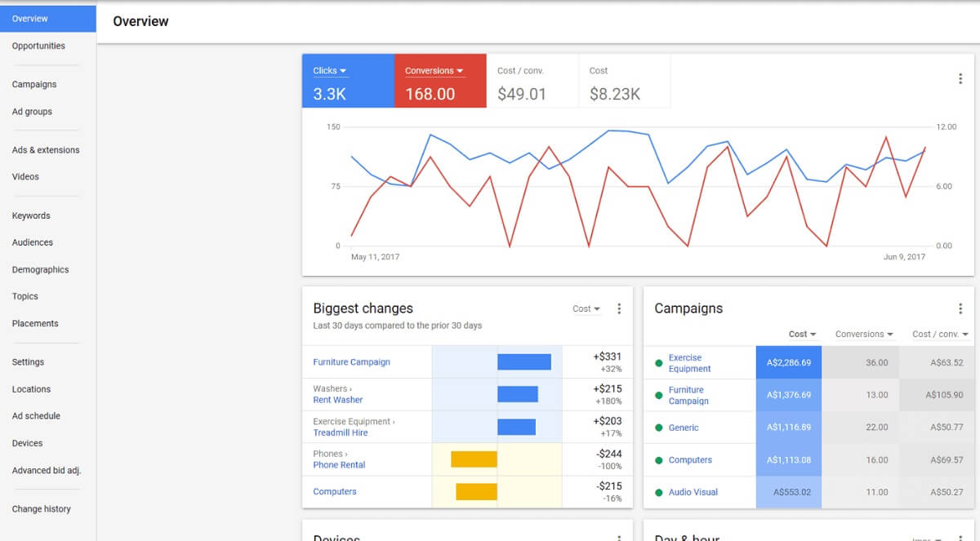The width and height of the screenshot is (980, 541).
Task: Open Ads & extensions in the sidebar
Action: pyautogui.click(x=46, y=150)
